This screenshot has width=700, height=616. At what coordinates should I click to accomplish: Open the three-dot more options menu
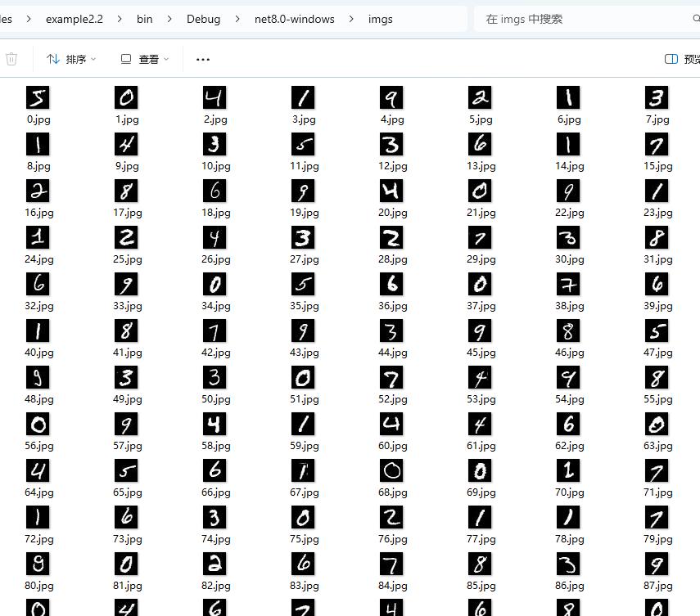pyautogui.click(x=203, y=59)
